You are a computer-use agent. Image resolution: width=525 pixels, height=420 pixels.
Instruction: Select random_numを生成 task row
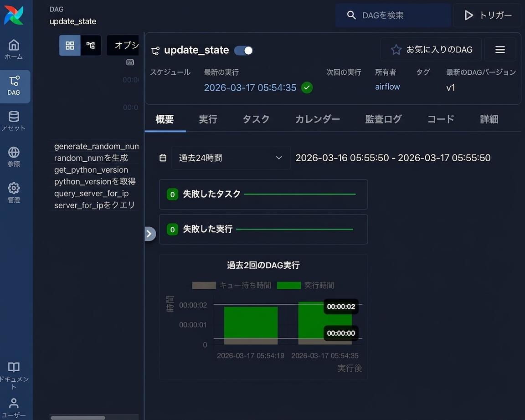point(94,158)
